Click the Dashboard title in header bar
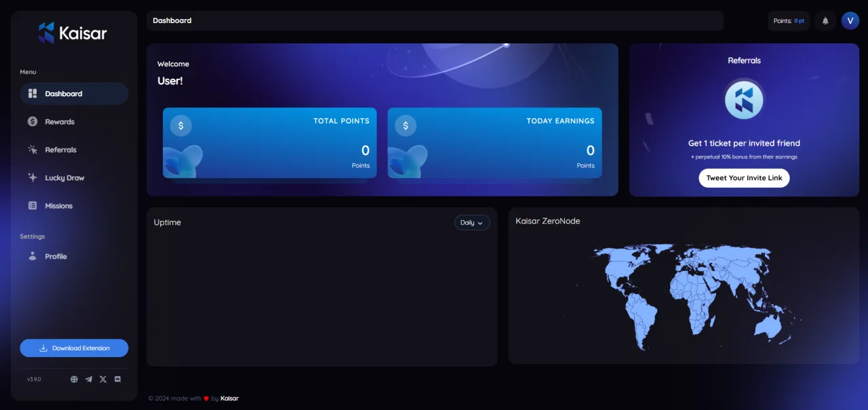The width and height of the screenshot is (868, 410). (172, 21)
